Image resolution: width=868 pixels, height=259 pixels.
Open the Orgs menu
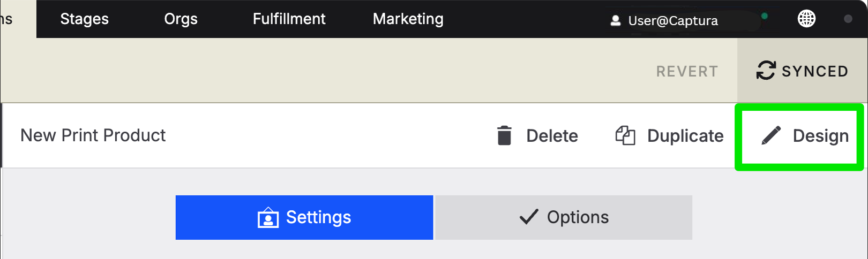tap(181, 19)
